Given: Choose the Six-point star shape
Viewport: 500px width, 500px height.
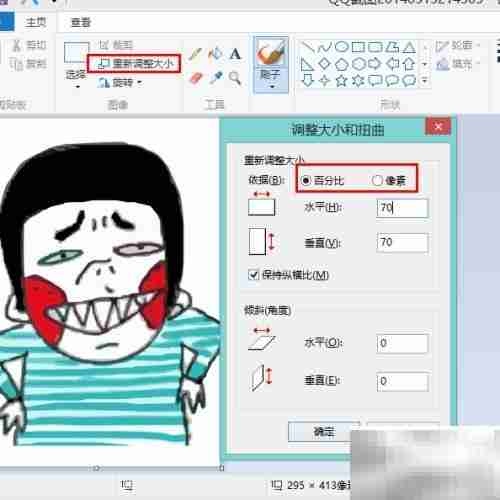Looking at the screenshot, I should pos(358,80).
